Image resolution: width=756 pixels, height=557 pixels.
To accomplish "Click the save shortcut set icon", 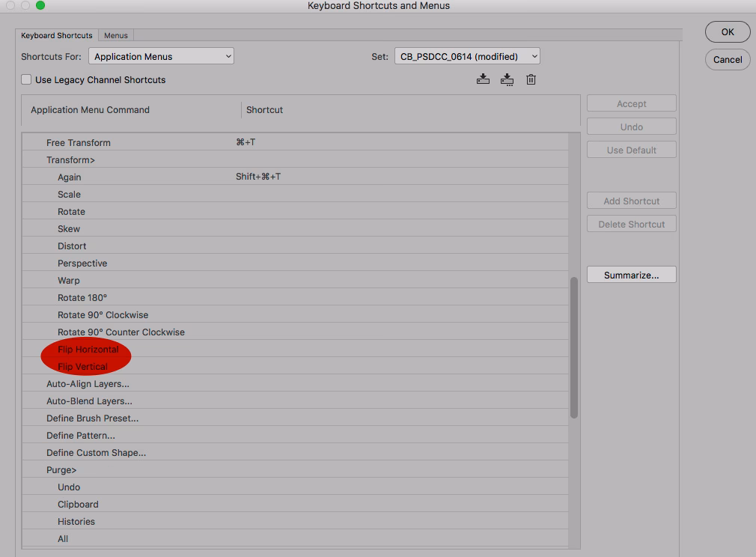I will [x=483, y=79].
